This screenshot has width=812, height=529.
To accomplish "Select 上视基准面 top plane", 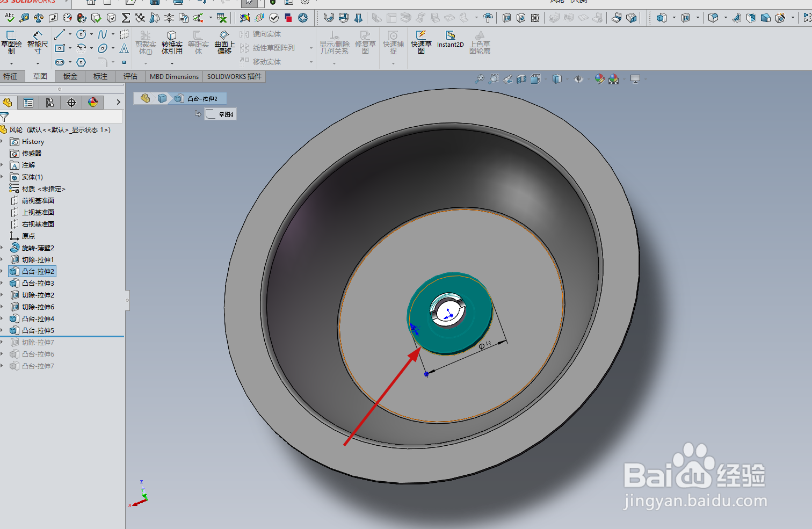I will tap(32, 213).
